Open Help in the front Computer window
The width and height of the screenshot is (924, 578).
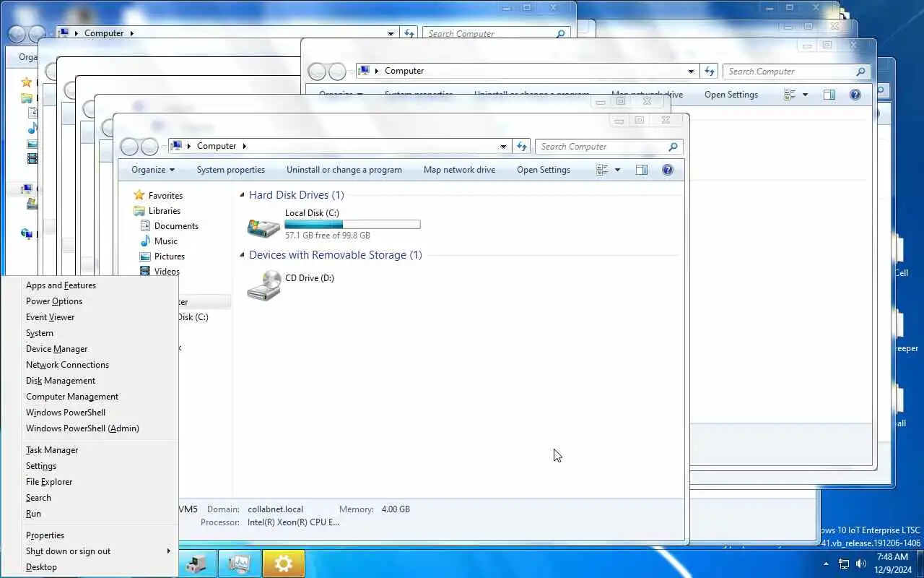(x=668, y=170)
